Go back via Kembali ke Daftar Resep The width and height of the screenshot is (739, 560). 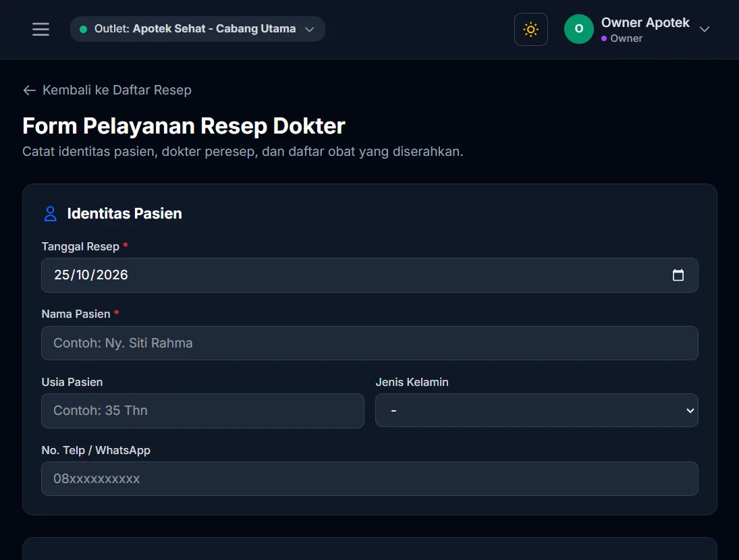[107, 90]
